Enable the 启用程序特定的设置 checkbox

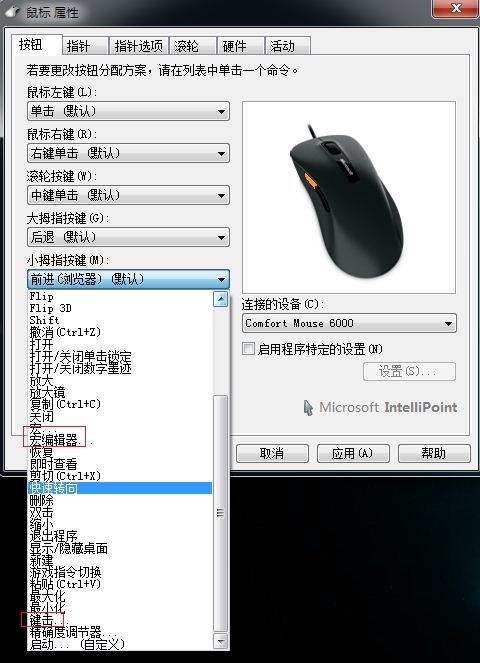click(248, 349)
